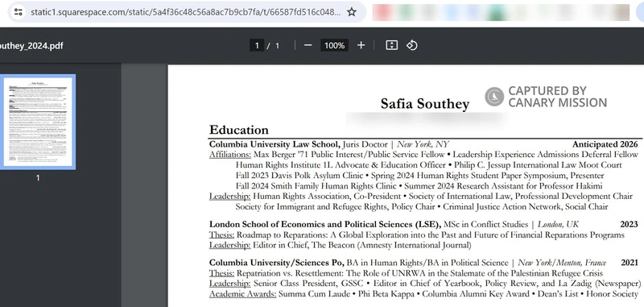This screenshot has height=307, width=644.
Task: Click the site information icon in address bar
Action: (18, 12)
